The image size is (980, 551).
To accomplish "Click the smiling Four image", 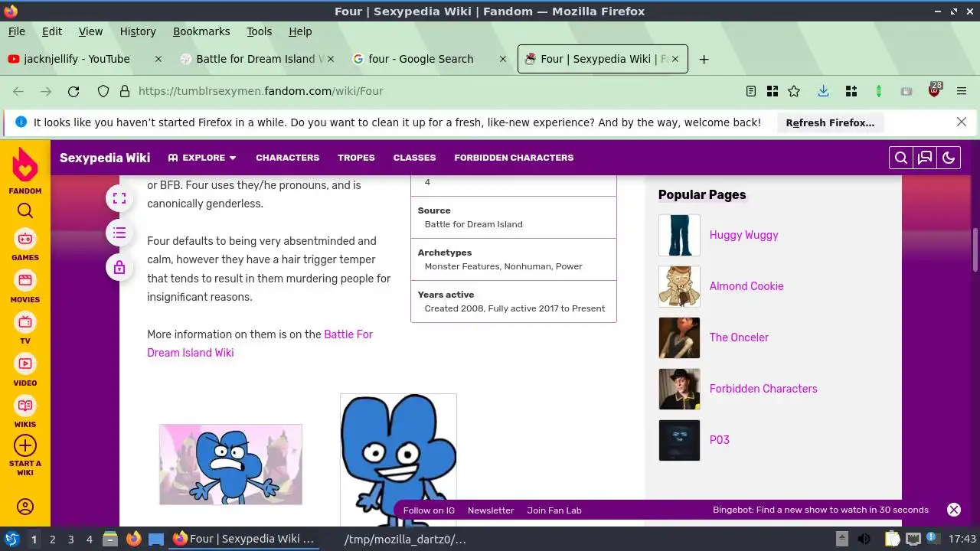I will (398, 459).
